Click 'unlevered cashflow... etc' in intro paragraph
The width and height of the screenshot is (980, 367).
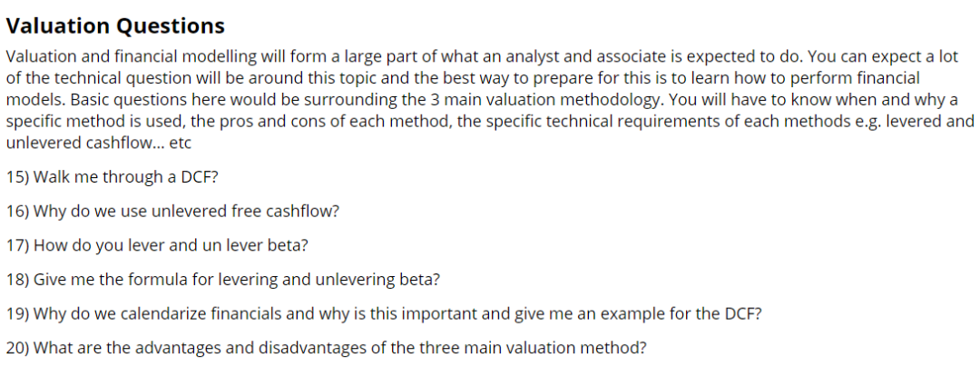coord(99,143)
